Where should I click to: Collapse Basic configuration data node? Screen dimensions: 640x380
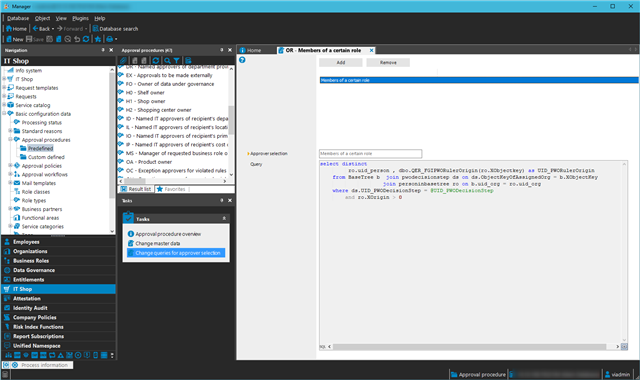pos(4,113)
